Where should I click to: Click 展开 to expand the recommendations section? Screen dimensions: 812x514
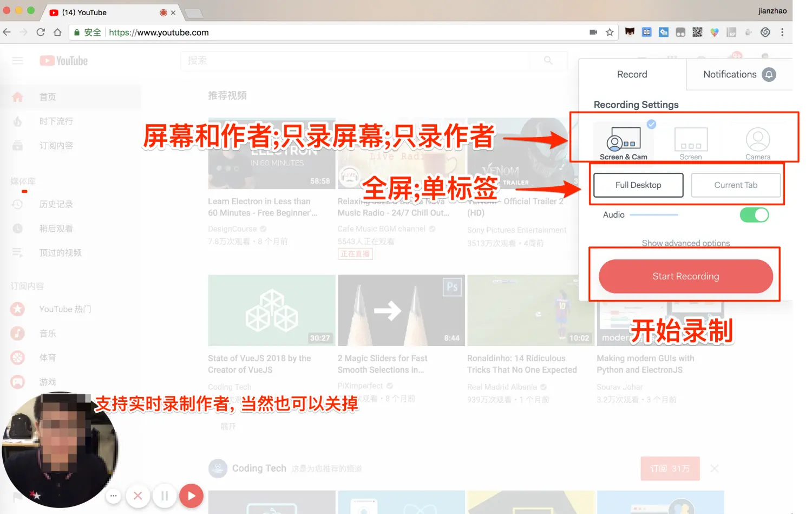click(227, 426)
